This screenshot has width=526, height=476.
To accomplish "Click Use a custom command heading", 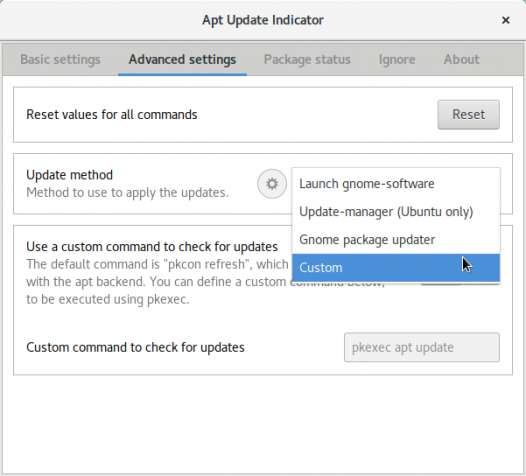I will coord(152,247).
